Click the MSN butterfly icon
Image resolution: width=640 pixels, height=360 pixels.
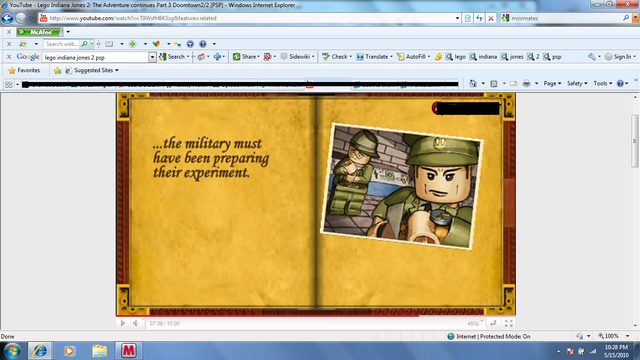(x=156, y=44)
